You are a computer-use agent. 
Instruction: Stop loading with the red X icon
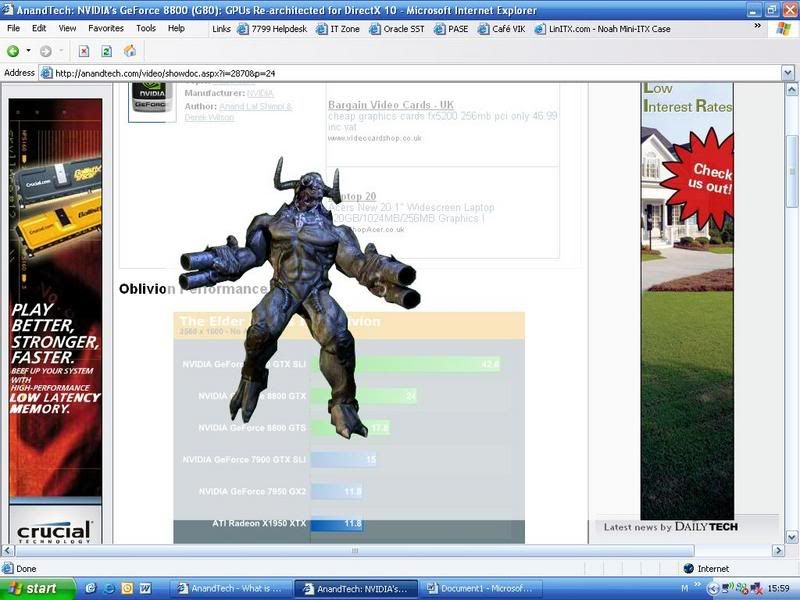(84, 51)
